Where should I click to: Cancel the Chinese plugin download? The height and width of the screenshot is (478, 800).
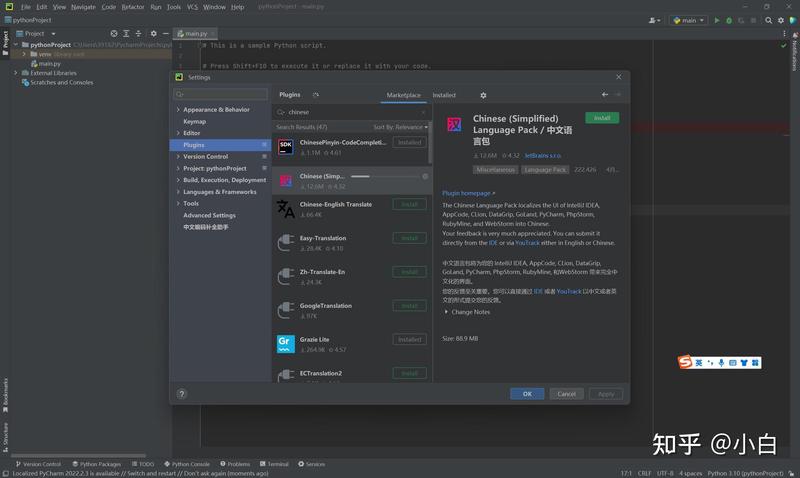click(x=425, y=177)
